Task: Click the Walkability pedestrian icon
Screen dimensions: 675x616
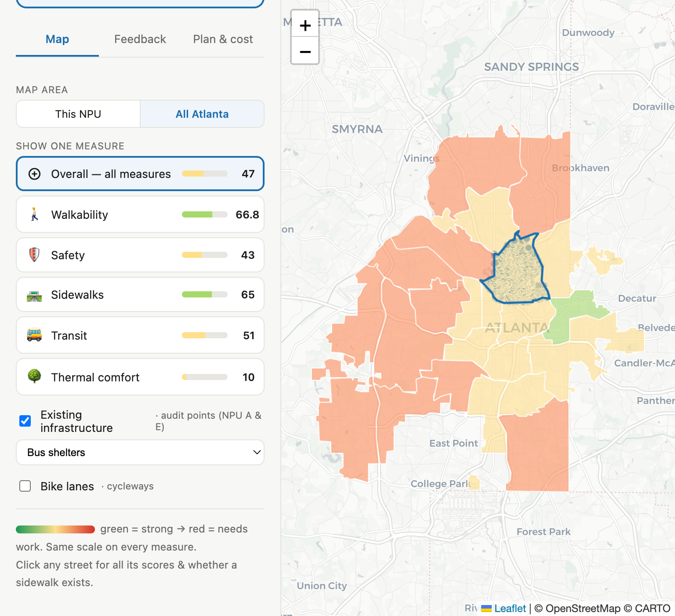Action: pyautogui.click(x=34, y=214)
